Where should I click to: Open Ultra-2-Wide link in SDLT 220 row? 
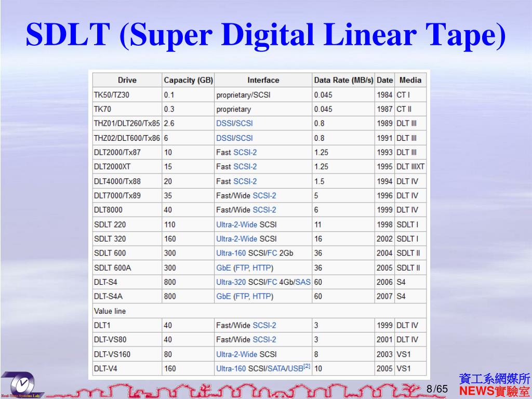pos(236,224)
